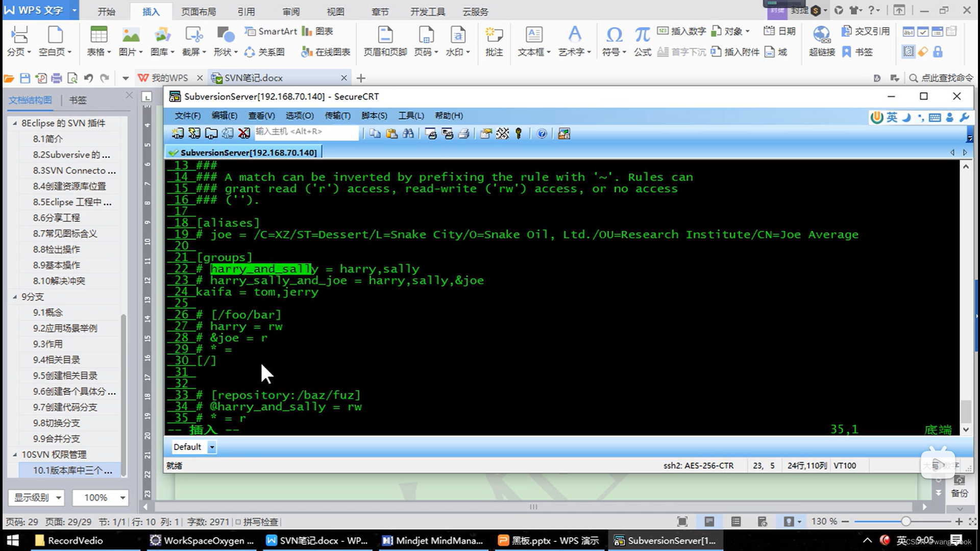Insert online chart 在线图表
The height and width of the screenshot is (551, 980).
coord(326,52)
